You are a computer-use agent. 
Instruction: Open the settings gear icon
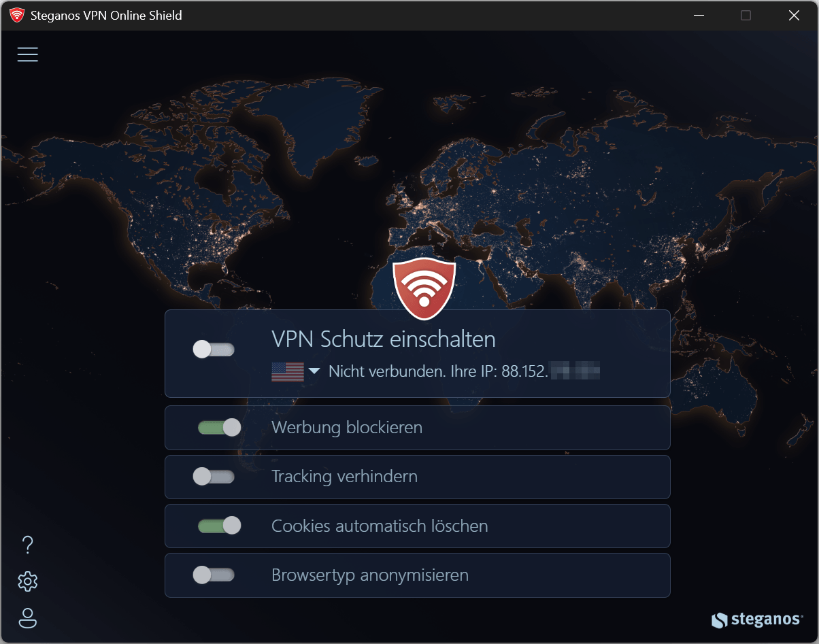(x=27, y=581)
